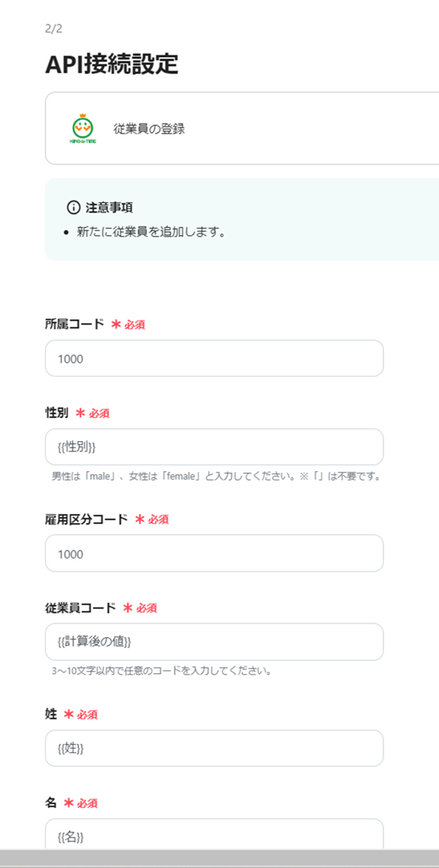Select the 性別 input showing {{性別}}
The image size is (439, 868).
point(213,446)
